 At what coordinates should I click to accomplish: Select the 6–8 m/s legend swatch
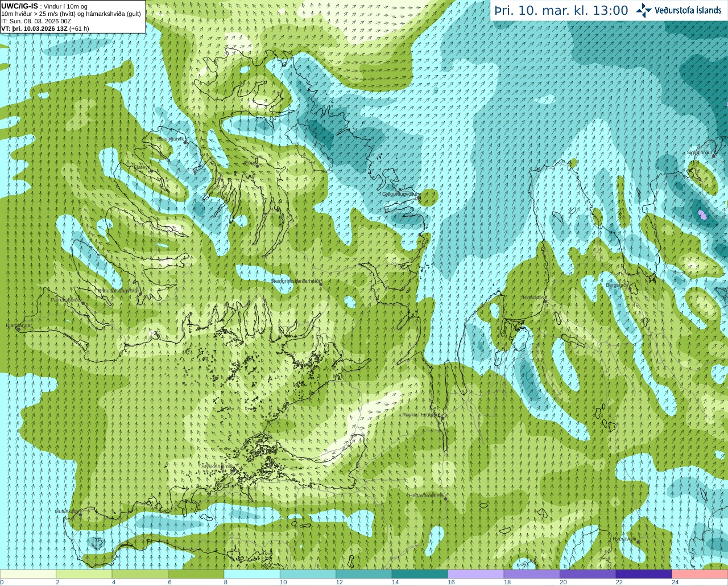point(196,574)
